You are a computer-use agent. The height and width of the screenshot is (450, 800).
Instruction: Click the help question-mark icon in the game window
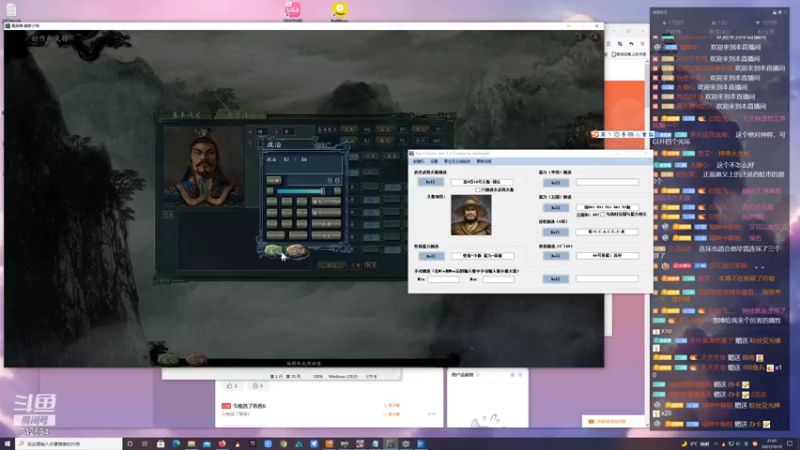click(579, 37)
